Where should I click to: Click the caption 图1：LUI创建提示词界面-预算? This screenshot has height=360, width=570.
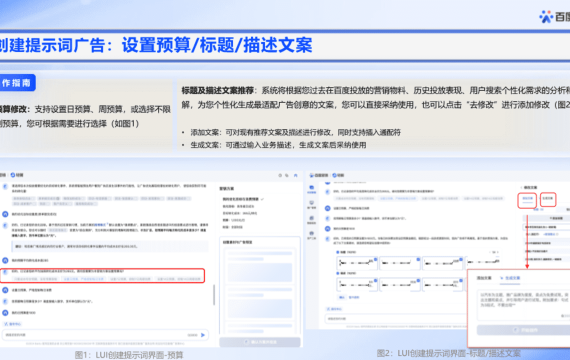[129, 355]
